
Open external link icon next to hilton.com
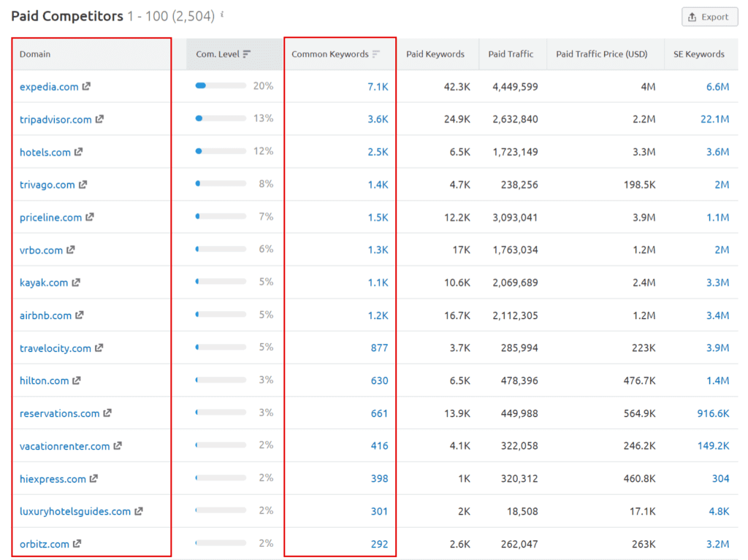(x=76, y=380)
